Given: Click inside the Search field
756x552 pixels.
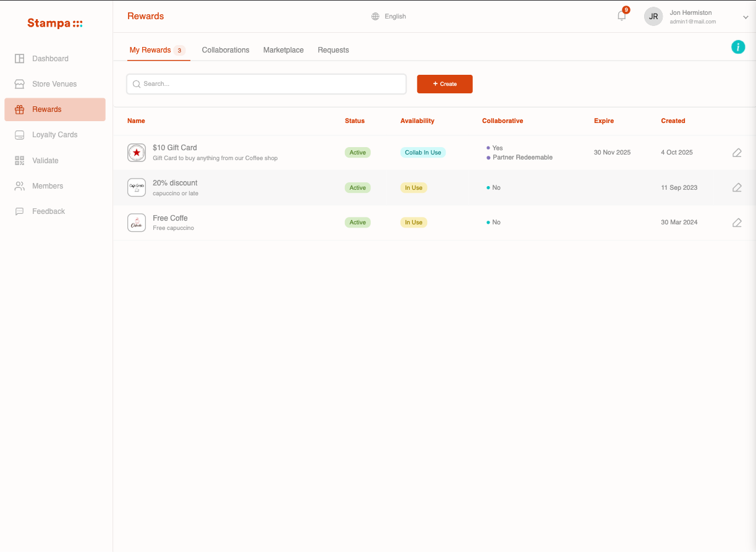Looking at the screenshot, I should pos(266,83).
